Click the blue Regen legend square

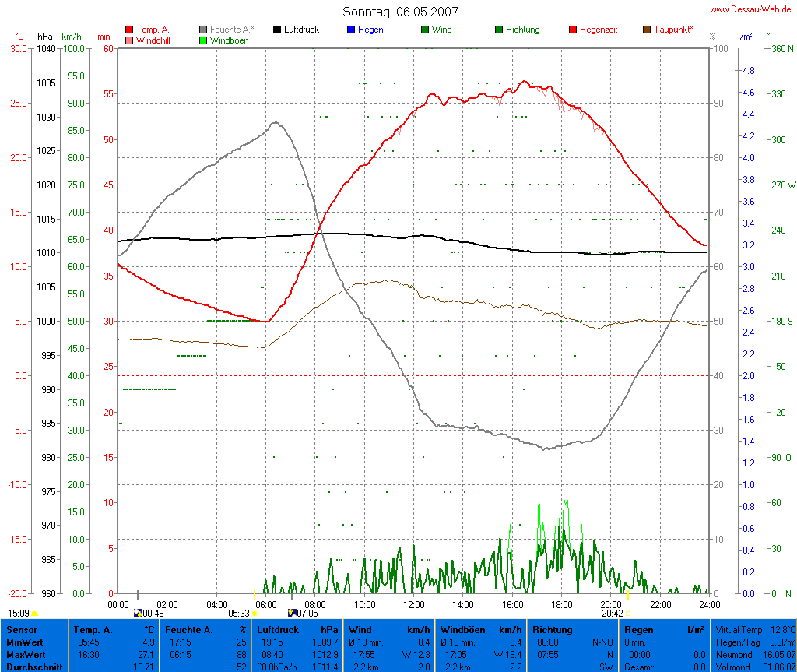[351, 30]
